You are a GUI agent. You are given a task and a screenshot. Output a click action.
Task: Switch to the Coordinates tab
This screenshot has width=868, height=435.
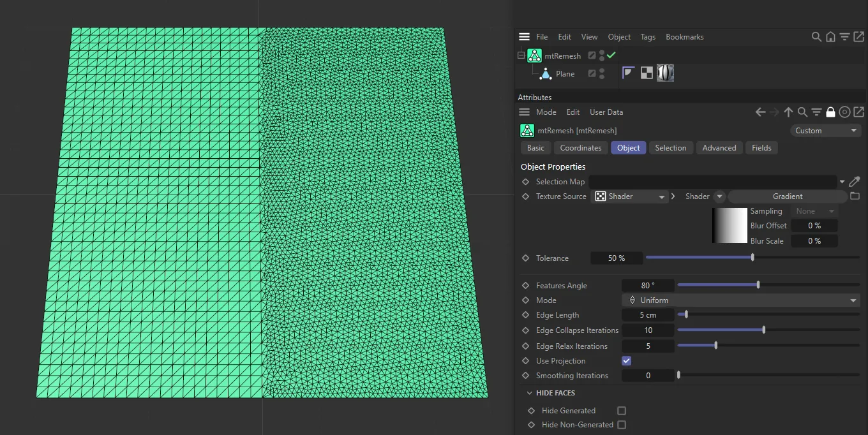(580, 147)
